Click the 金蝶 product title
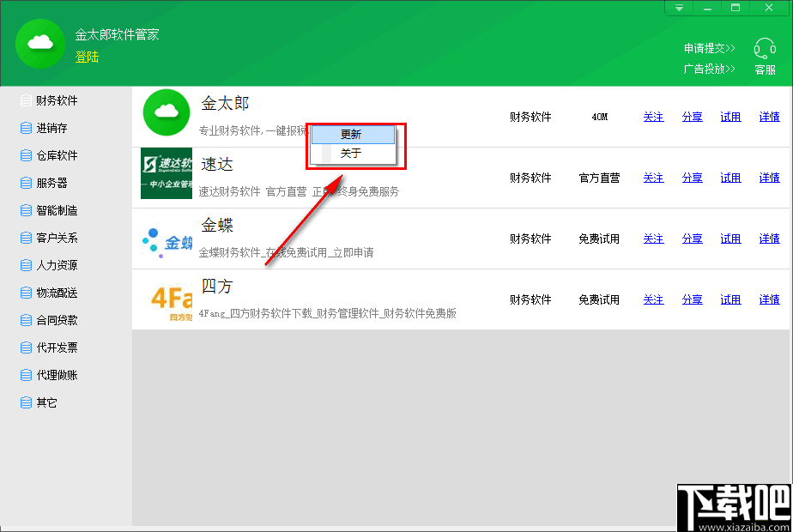This screenshot has height=532, width=793. coord(217,225)
